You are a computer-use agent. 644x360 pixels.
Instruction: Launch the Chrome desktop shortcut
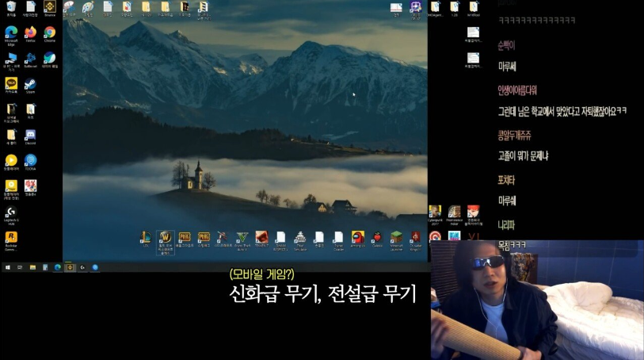point(50,33)
